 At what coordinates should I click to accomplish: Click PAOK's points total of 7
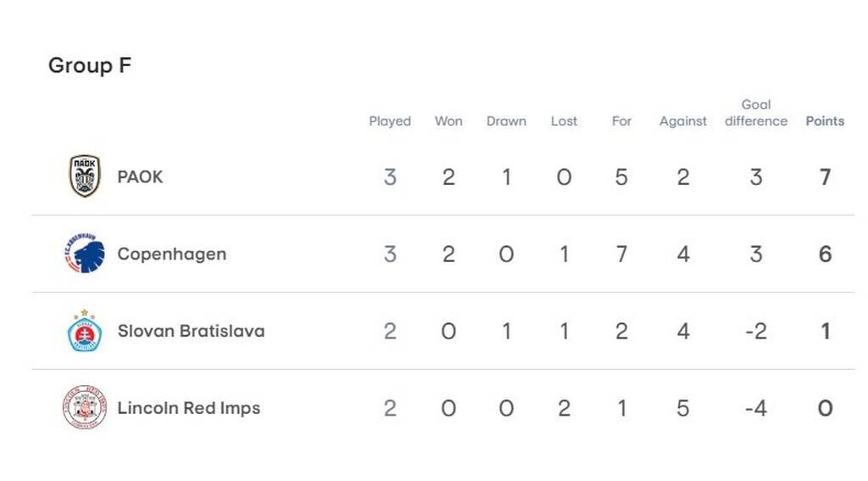[x=825, y=177]
